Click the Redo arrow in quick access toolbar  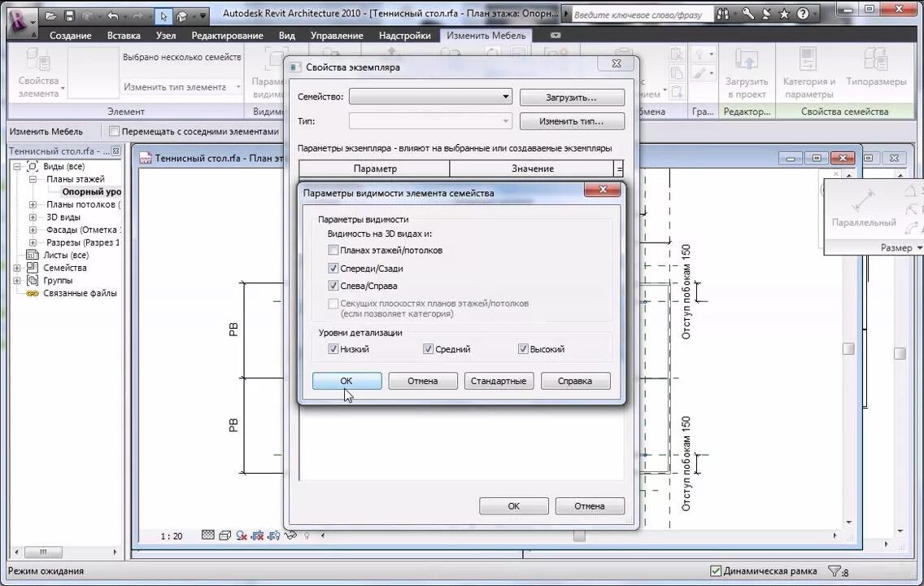pyautogui.click(x=138, y=16)
